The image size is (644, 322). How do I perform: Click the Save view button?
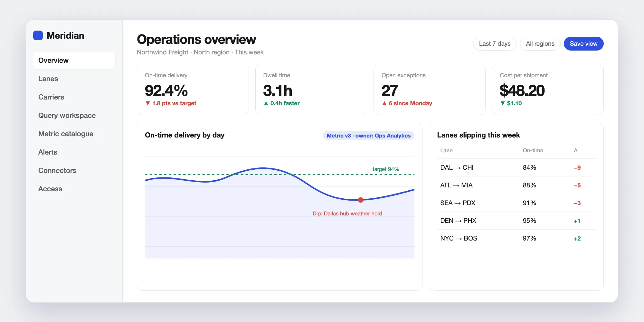click(x=583, y=43)
